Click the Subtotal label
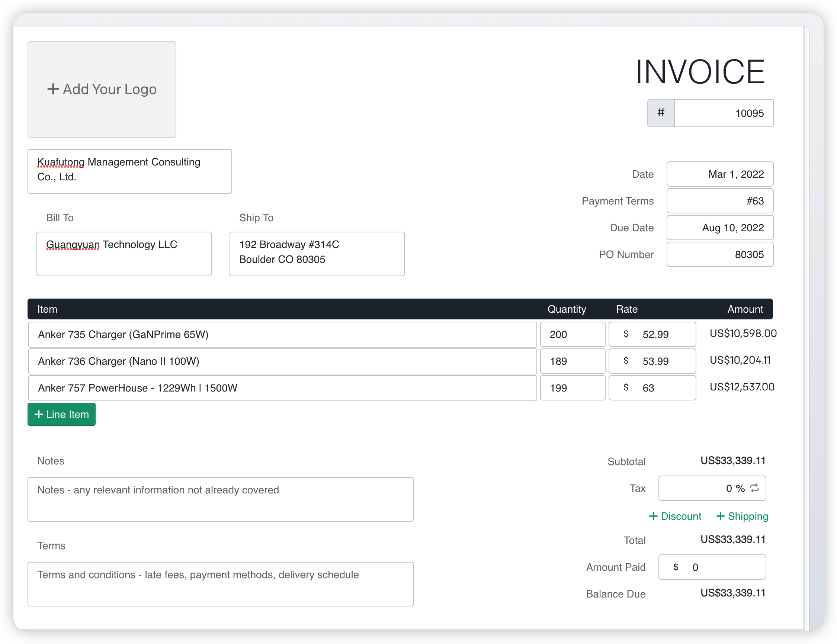Image resolution: width=837 pixels, height=644 pixels. (626, 462)
